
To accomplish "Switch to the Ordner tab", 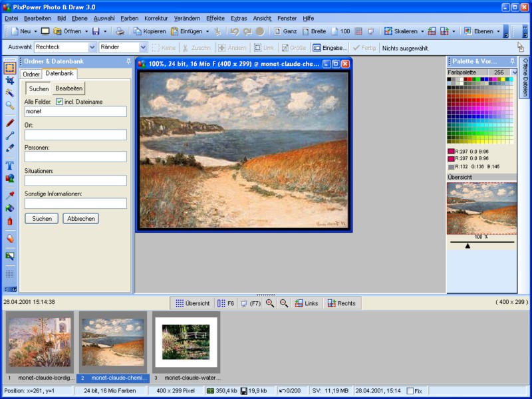I will (x=31, y=74).
